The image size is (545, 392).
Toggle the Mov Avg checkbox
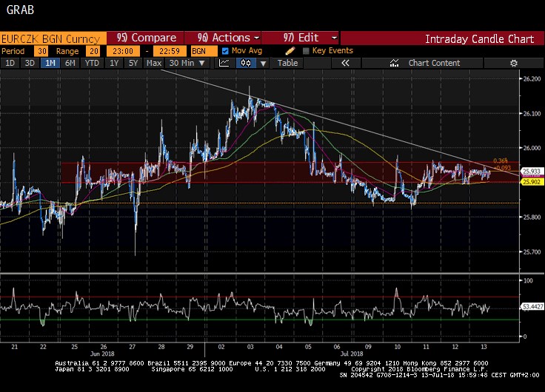pyautogui.click(x=226, y=50)
